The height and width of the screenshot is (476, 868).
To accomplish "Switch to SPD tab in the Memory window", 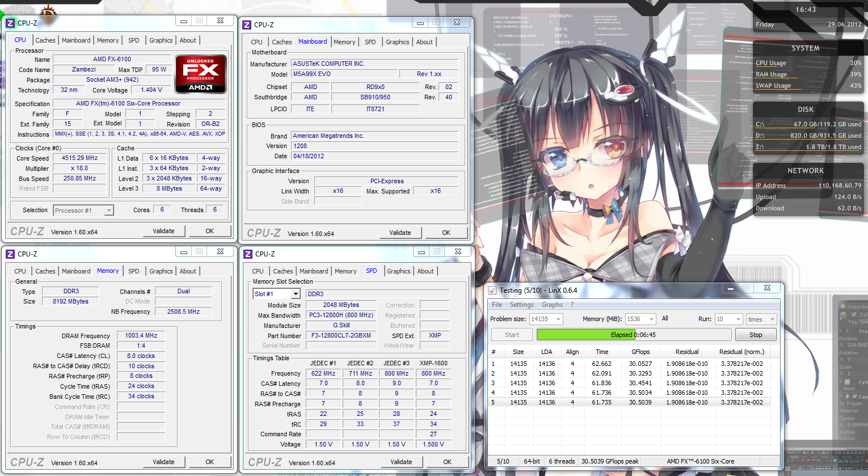I will tap(134, 271).
